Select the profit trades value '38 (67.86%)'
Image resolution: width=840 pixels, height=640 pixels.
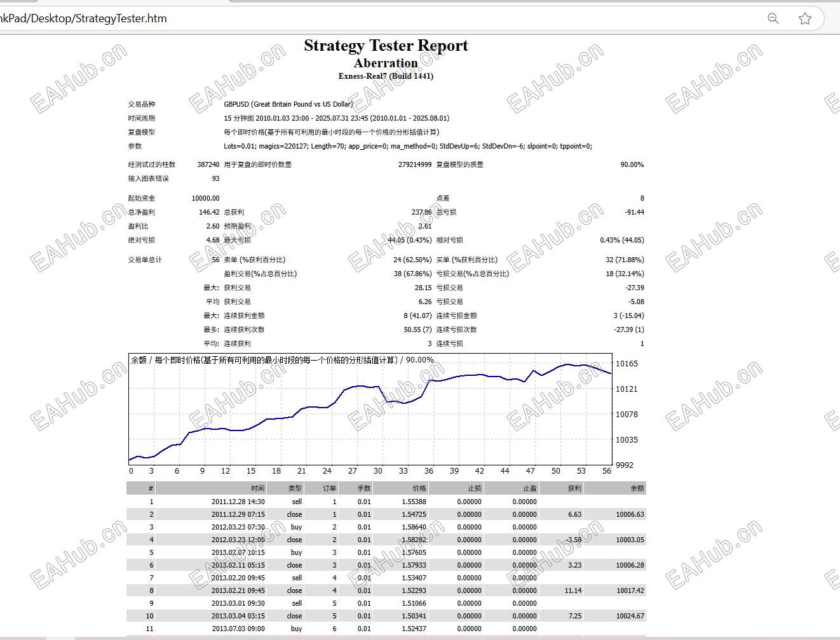tap(412, 274)
